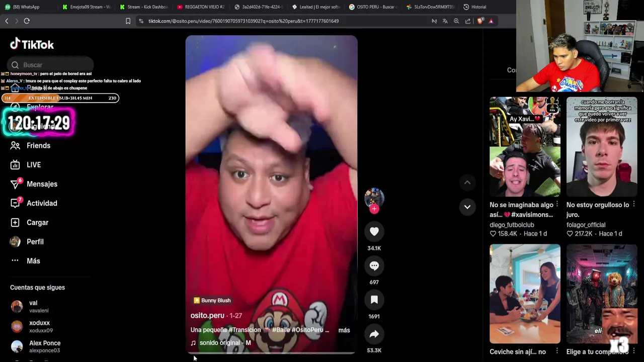
Task: Open Mensajes inbox
Action: [x=42, y=184]
